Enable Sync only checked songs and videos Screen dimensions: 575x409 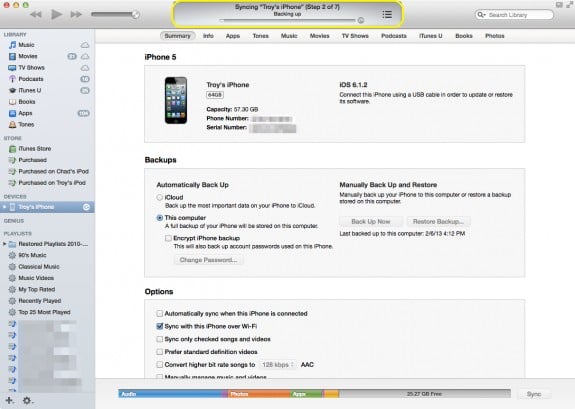(160, 339)
